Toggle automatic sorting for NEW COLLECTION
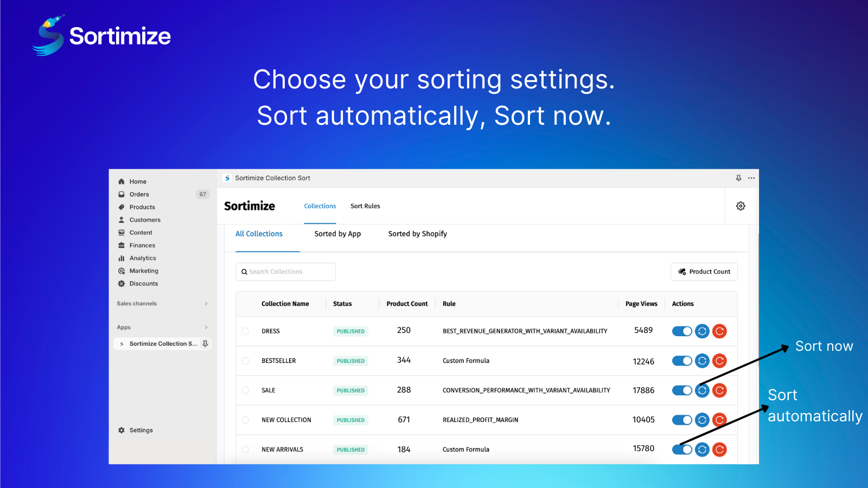The width and height of the screenshot is (868, 488). point(681,420)
